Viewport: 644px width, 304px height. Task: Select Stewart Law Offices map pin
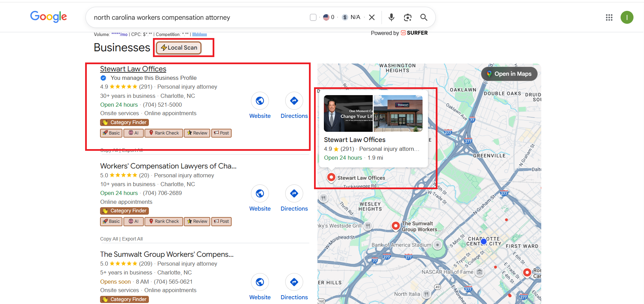click(x=331, y=177)
